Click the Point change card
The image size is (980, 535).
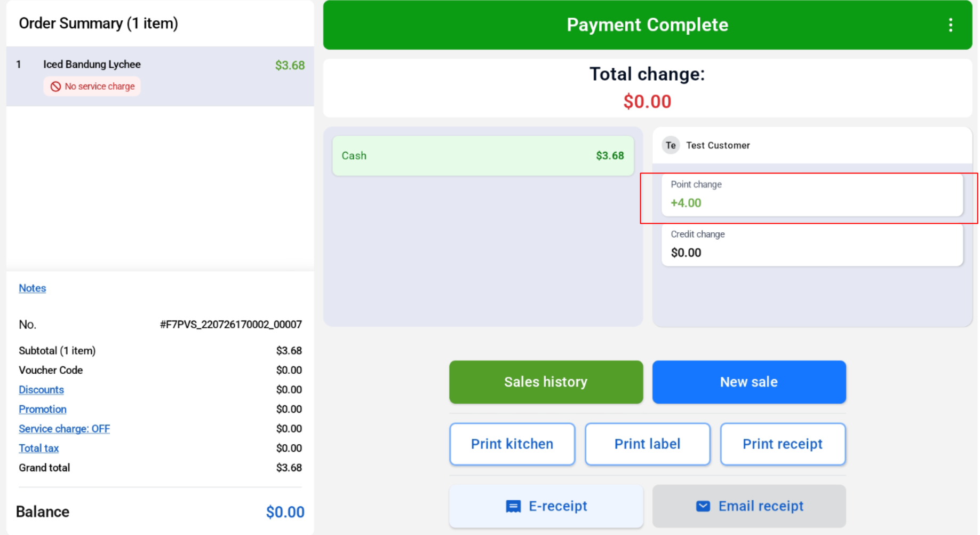point(812,194)
